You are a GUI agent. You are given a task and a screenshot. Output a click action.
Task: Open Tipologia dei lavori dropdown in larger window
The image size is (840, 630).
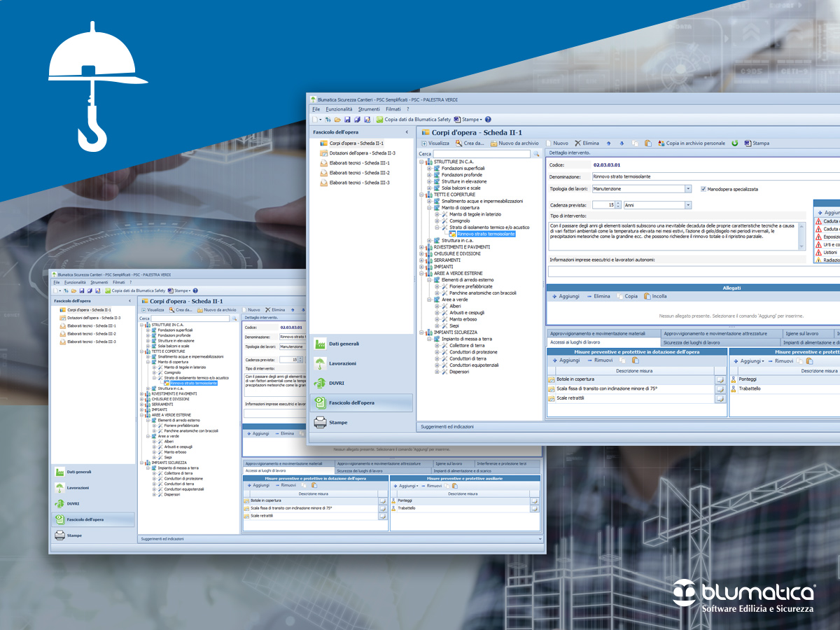coord(688,189)
